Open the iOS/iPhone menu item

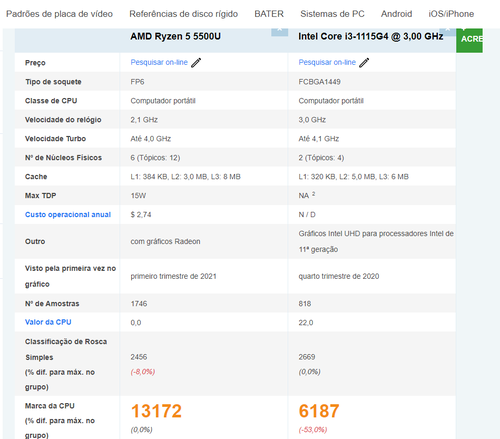point(451,14)
